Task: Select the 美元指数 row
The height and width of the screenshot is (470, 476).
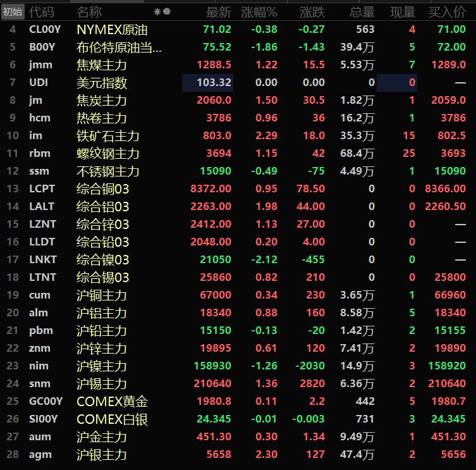Action: [238, 82]
